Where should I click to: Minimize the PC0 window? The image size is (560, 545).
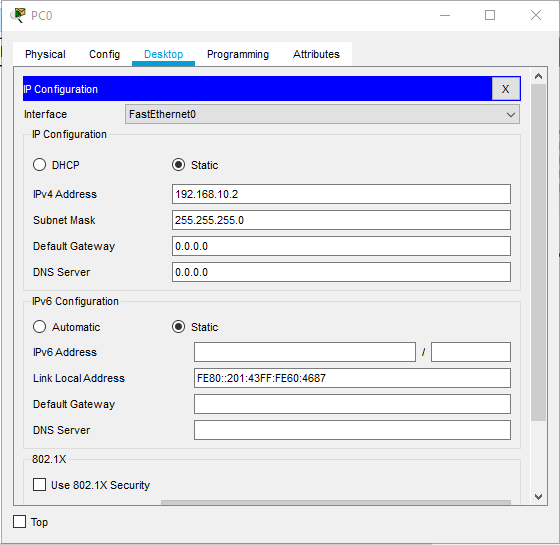[445, 15]
